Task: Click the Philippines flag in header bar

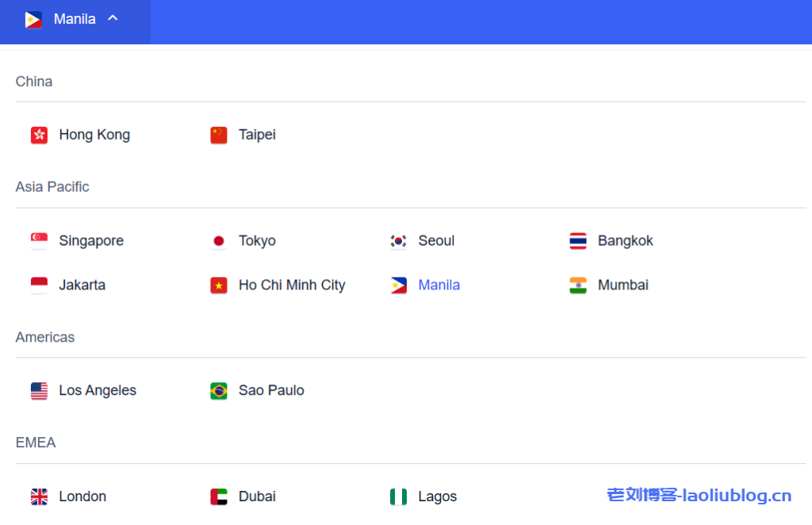Action: pyautogui.click(x=33, y=20)
